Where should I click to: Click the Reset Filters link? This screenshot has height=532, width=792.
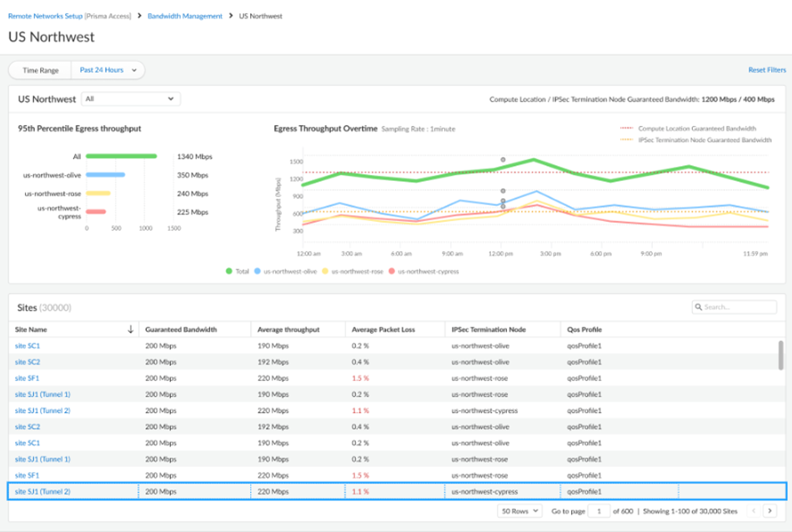[767, 70]
